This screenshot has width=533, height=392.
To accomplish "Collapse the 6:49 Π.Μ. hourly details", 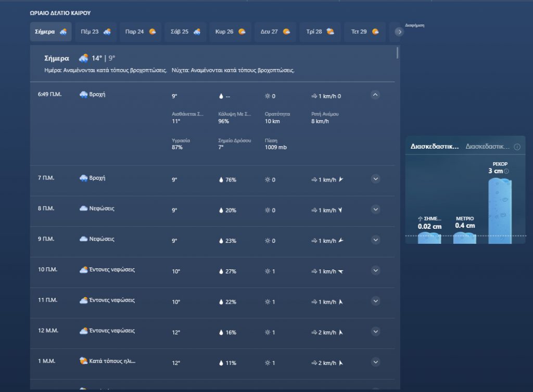I will click(375, 95).
